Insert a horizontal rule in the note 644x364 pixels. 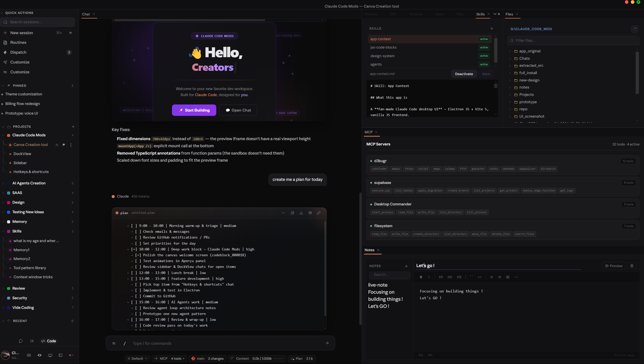pos(516,277)
